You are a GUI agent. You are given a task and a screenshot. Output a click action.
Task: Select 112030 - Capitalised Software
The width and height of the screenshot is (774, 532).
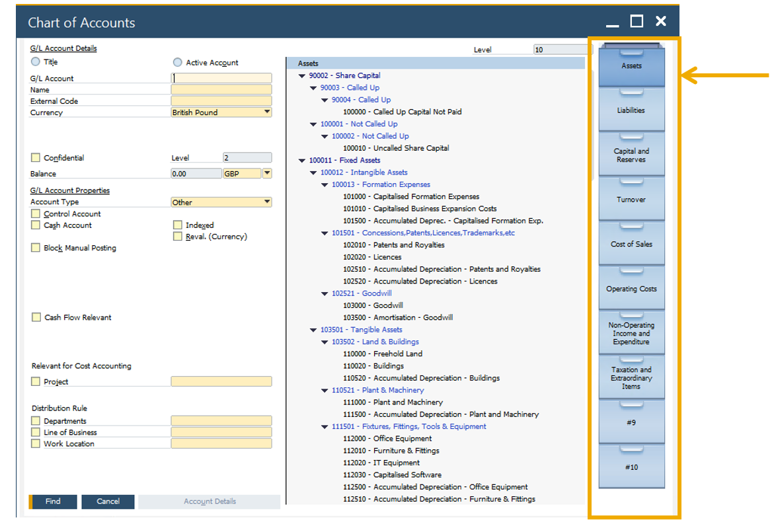[x=393, y=475]
